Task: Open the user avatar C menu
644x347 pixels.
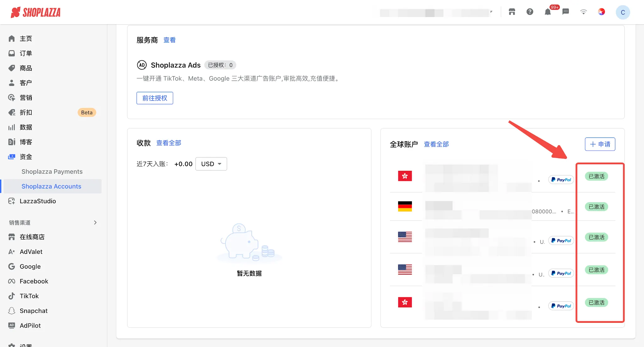Action: pyautogui.click(x=623, y=12)
